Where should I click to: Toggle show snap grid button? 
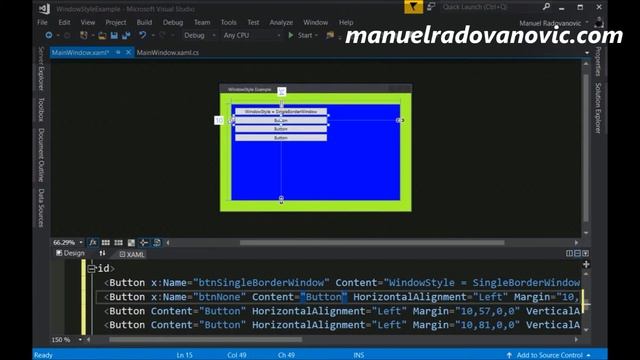[x=106, y=243]
